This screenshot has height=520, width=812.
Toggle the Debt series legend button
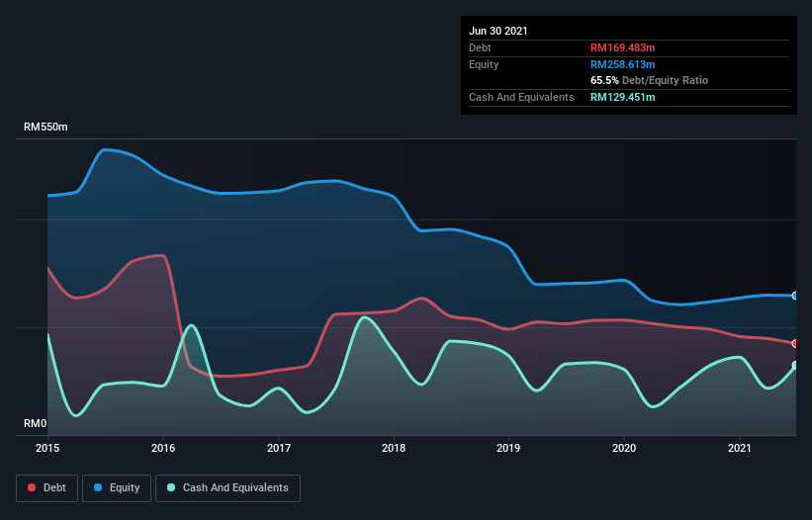(47, 488)
